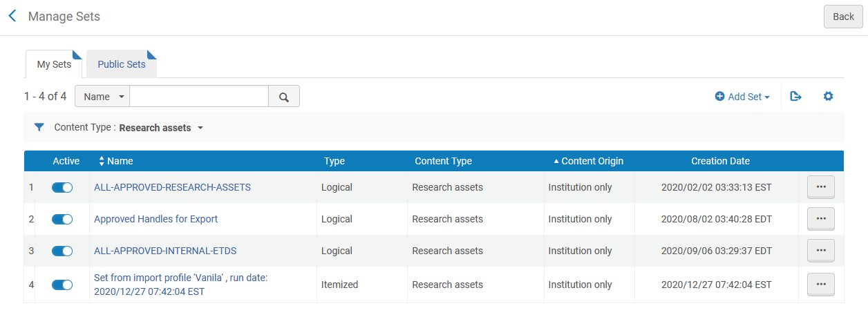Image resolution: width=868 pixels, height=326 pixels.
Task: Click creation date 2020/09/06 03:29:37 EDT
Action: (x=716, y=251)
